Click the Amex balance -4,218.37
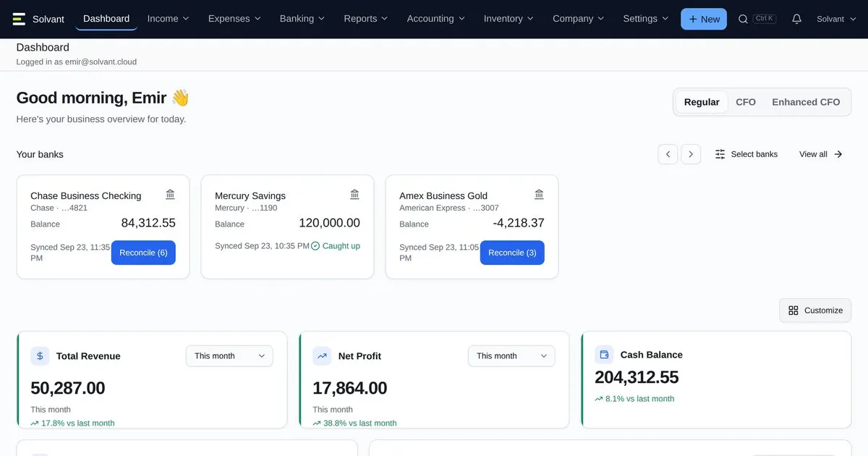 click(x=519, y=223)
